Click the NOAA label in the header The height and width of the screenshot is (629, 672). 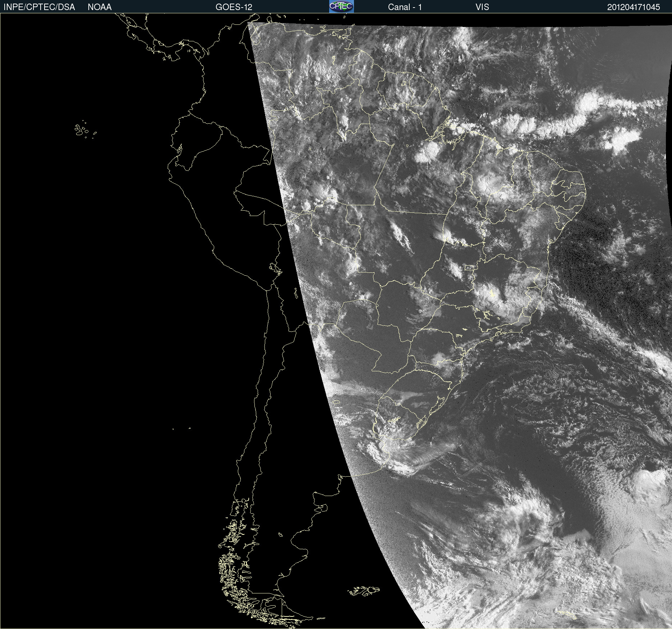(100, 7)
